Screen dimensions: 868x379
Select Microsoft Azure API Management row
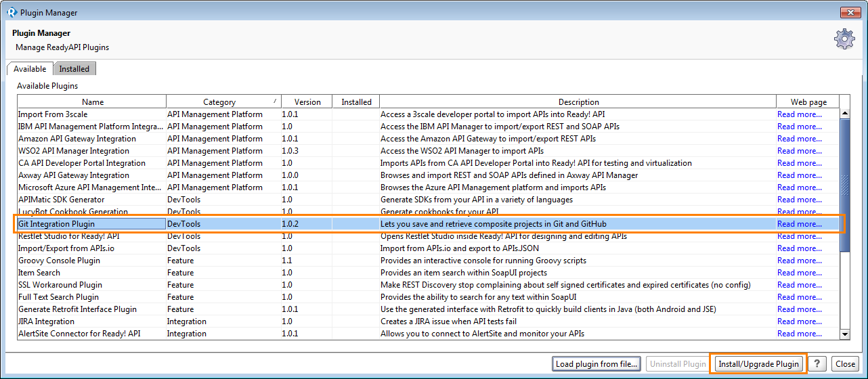[x=429, y=187]
